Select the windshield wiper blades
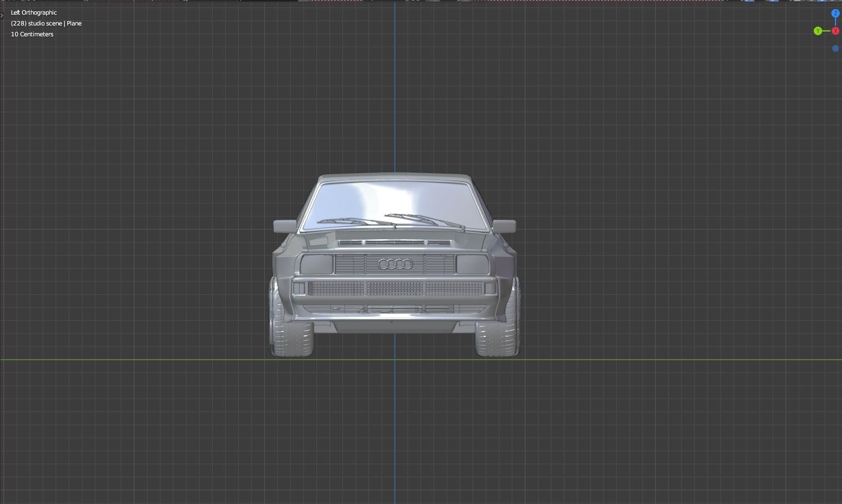The image size is (842, 504). (392, 221)
